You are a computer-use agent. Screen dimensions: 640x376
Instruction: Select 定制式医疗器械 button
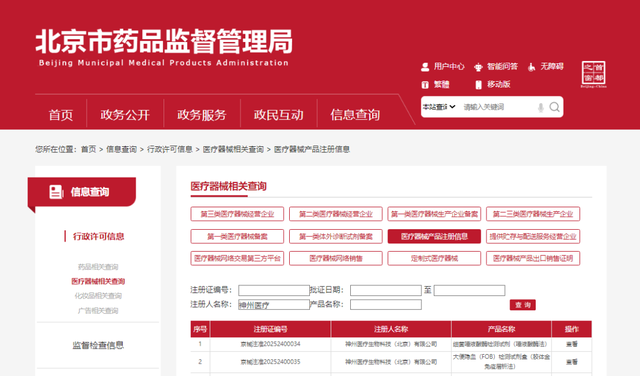click(434, 258)
